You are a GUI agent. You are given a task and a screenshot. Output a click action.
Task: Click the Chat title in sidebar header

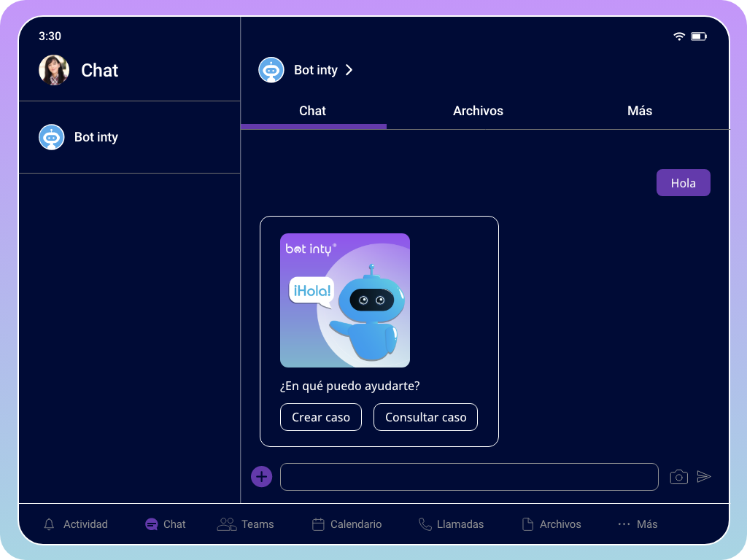pyautogui.click(x=99, y=71)
